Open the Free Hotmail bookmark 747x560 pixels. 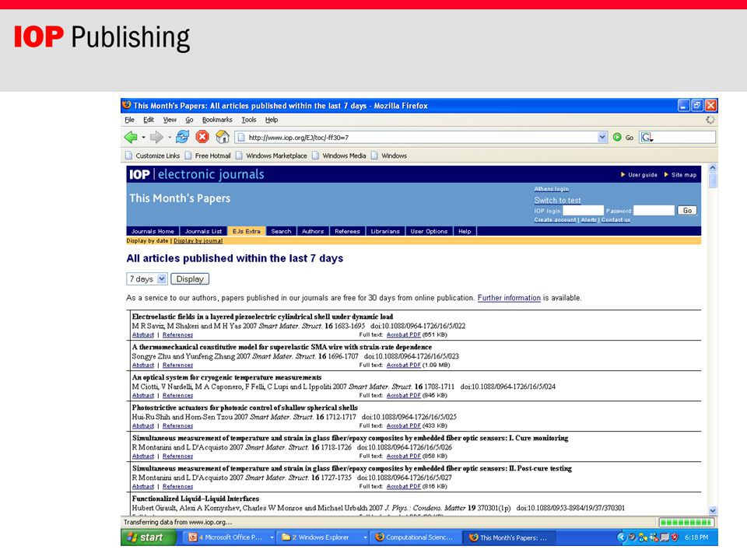(x=208, y=156)
